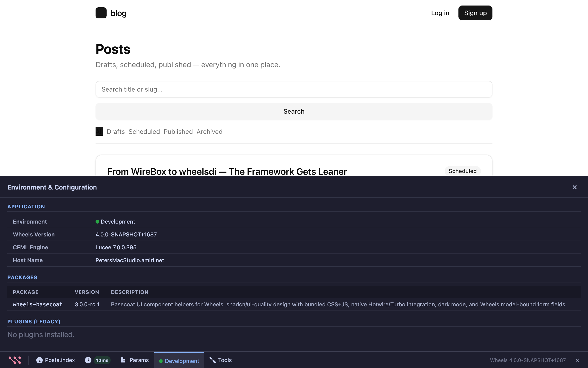The image size is (588, 368).
Task: Open the Development tab in debug bar
Action: (179, 360)
